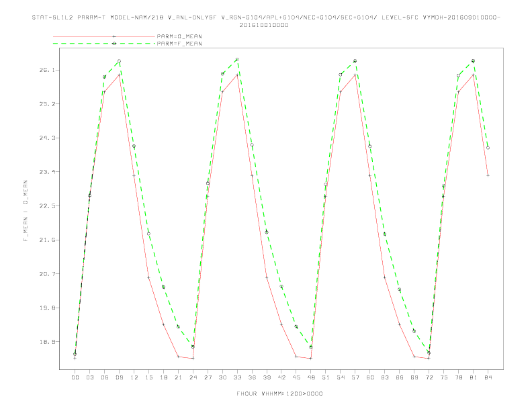Click x-axis tick label 06

click(105, 377)
